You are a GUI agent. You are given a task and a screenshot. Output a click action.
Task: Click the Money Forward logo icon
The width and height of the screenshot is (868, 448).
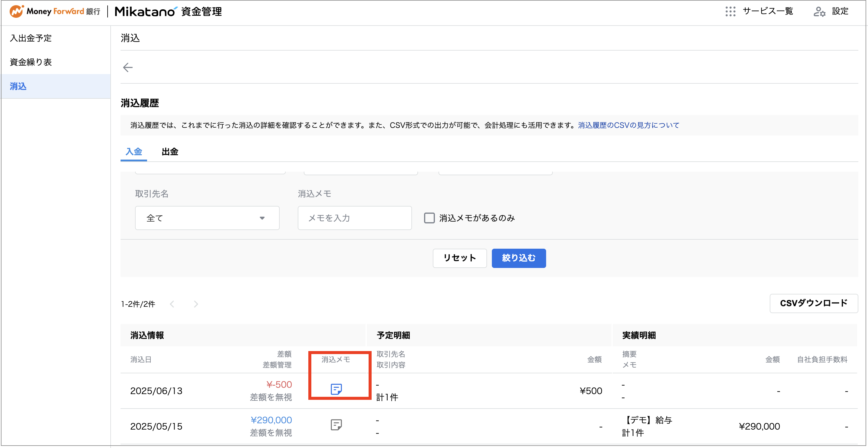17,11
